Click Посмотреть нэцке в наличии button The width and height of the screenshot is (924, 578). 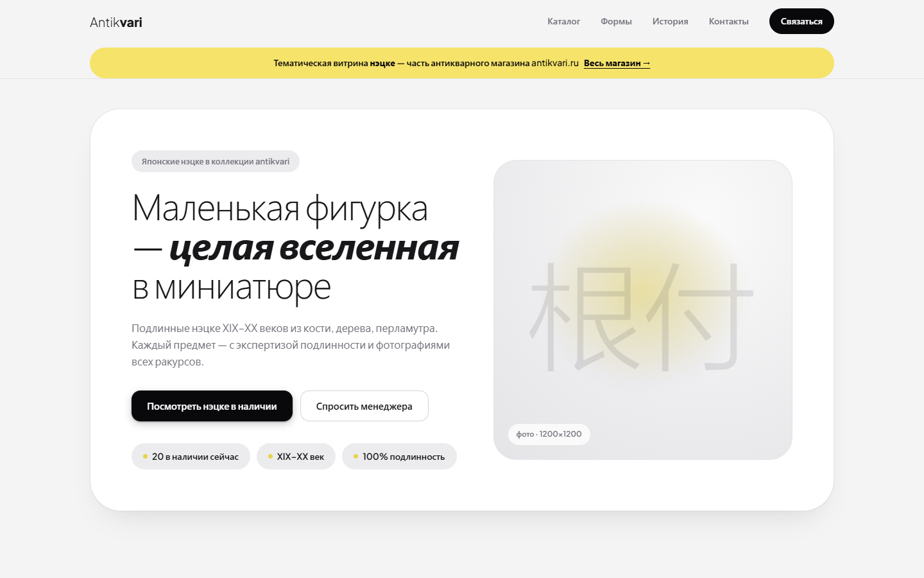212,406
